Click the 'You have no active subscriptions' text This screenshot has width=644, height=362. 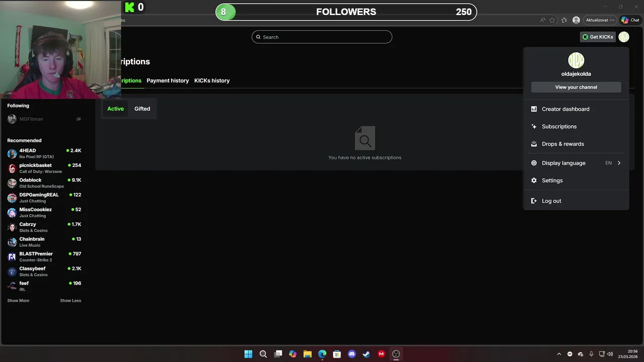365,157
